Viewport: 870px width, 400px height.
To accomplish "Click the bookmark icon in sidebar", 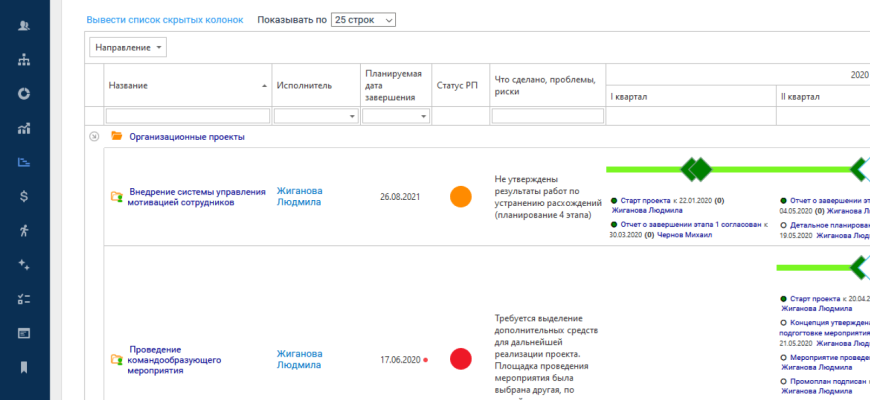I will [x=24, y=366].
